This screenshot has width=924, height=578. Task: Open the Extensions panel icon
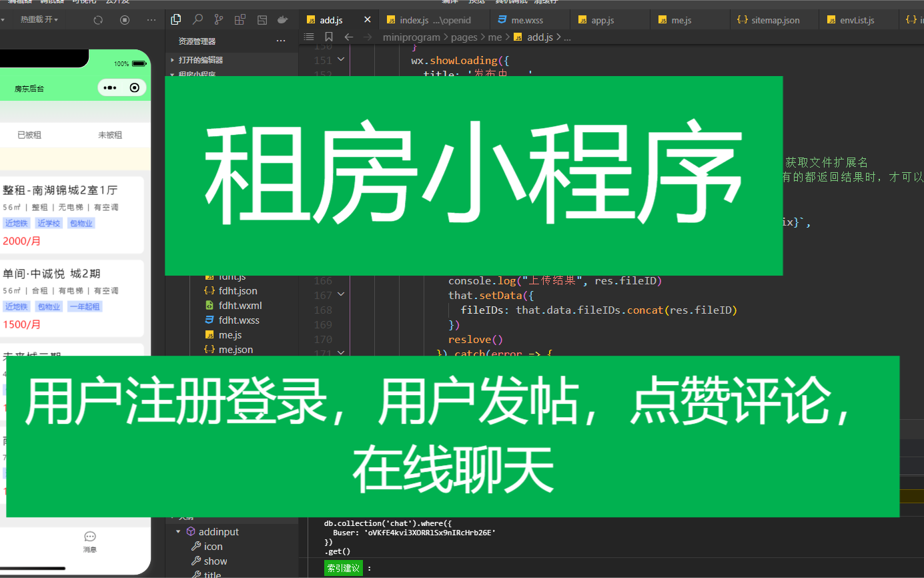pos(240,19)
